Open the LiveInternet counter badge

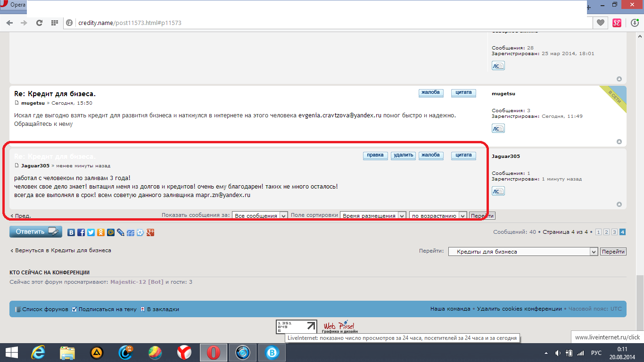(x=297, y=327)
